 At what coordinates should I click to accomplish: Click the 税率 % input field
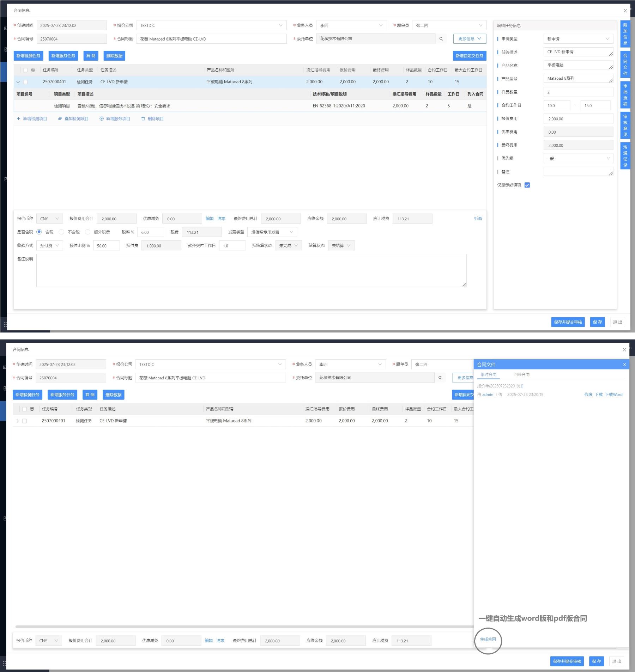[x=150, y=232]
